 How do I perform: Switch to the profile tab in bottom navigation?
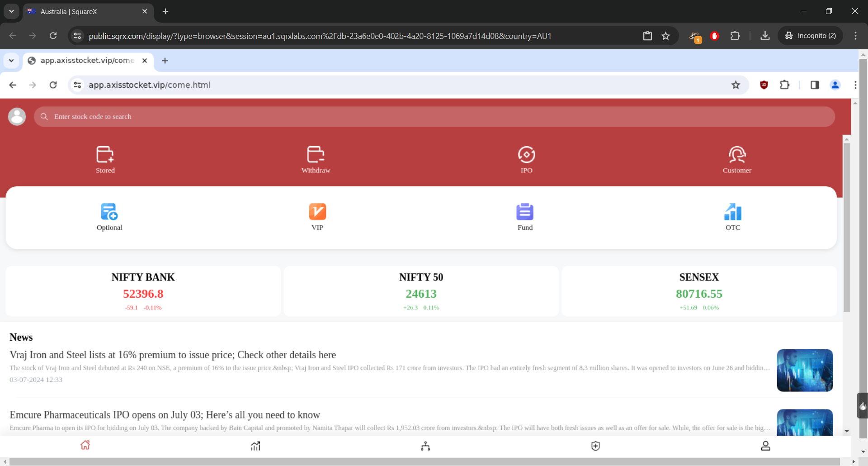pos(765,446)
